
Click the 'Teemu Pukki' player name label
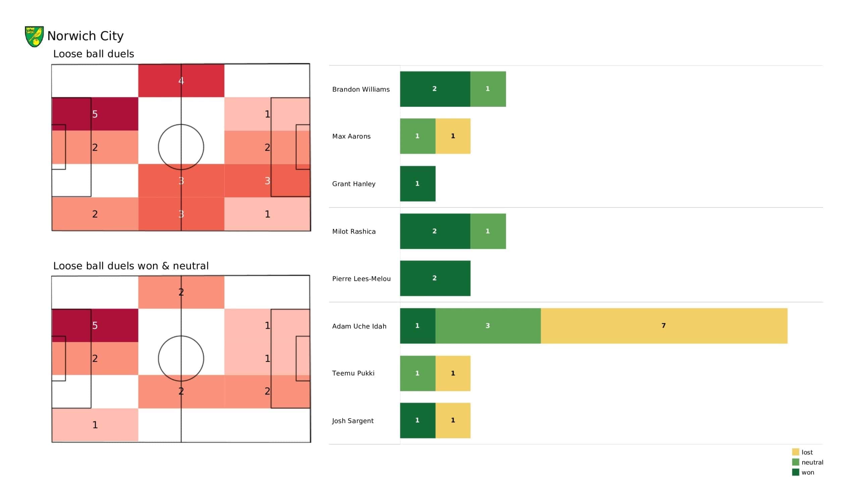(x=353, y=373)
